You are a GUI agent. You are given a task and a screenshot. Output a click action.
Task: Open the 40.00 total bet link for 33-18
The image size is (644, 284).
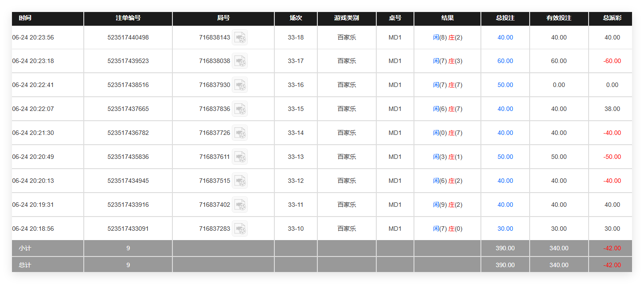[x=505, y=37]
